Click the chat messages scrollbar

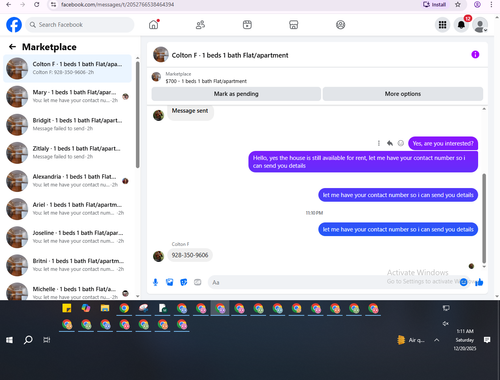coord(484,218)
